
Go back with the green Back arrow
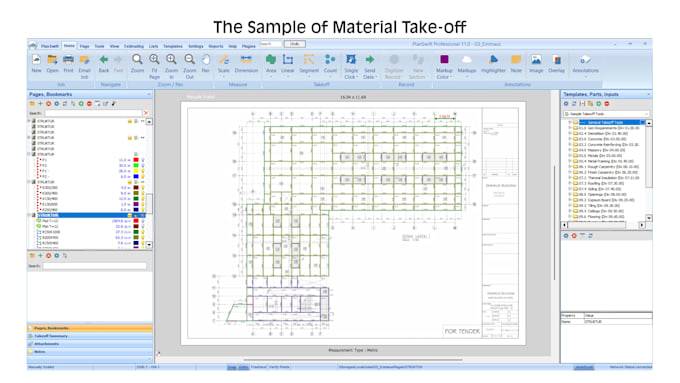click(104, 59)
